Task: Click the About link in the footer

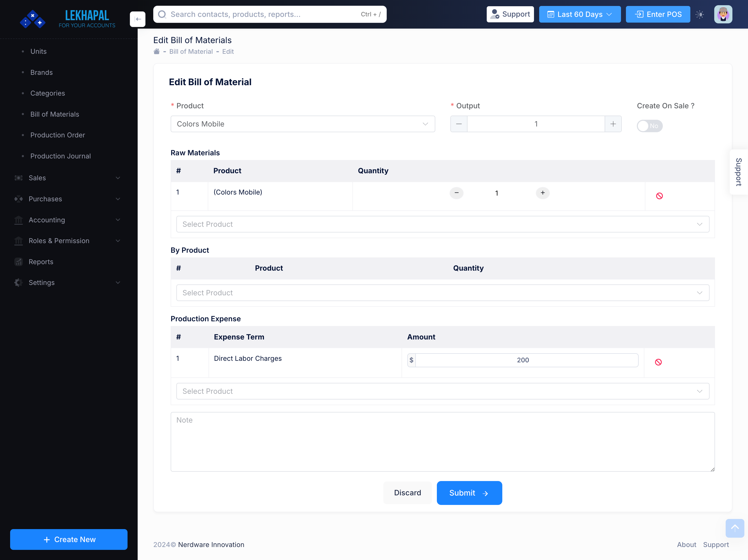Action: tap(686, 544)
